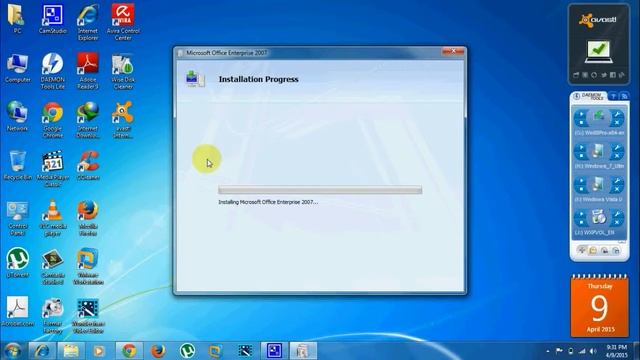This screenshot has height=360, width=640.
Task: Show hidden system tray icons
Action: [548, 351]
